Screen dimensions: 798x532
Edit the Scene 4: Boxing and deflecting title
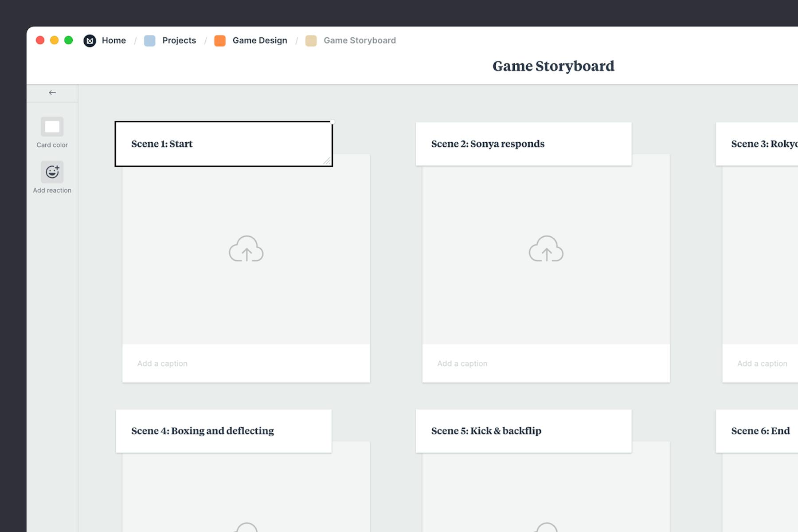(x=203, y=430)
